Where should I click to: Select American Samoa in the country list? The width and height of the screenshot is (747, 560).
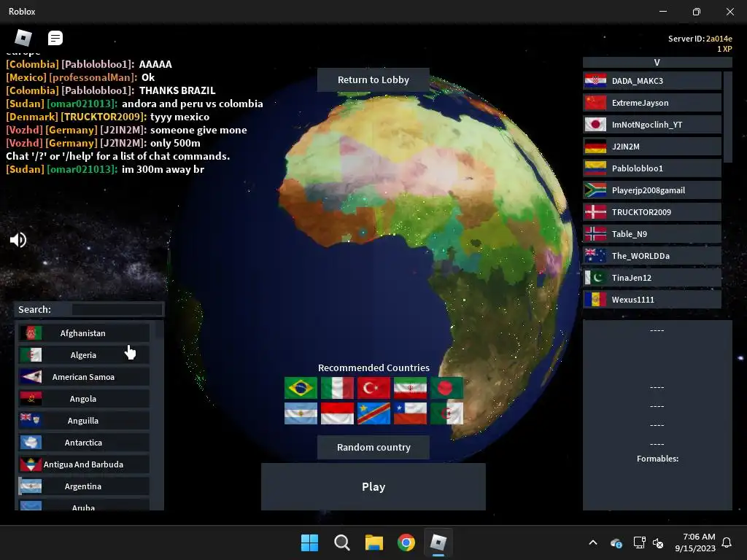(84, 377)
